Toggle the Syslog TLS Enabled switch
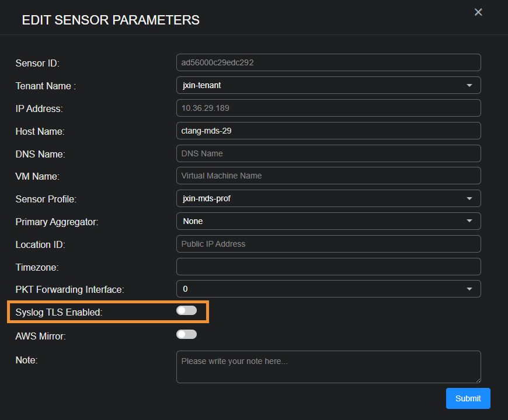The image size is (508, 420). point(187,311)
